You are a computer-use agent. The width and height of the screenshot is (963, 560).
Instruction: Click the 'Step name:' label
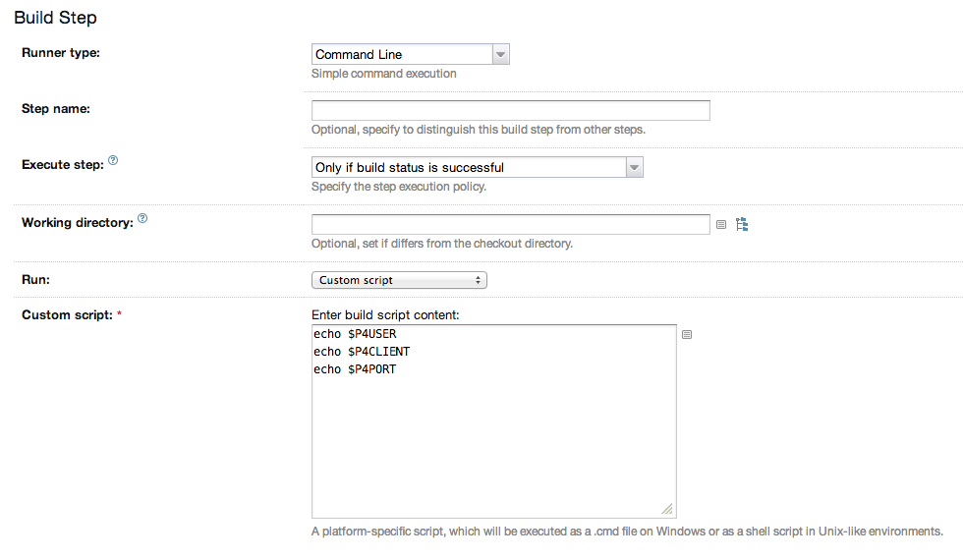56,109
